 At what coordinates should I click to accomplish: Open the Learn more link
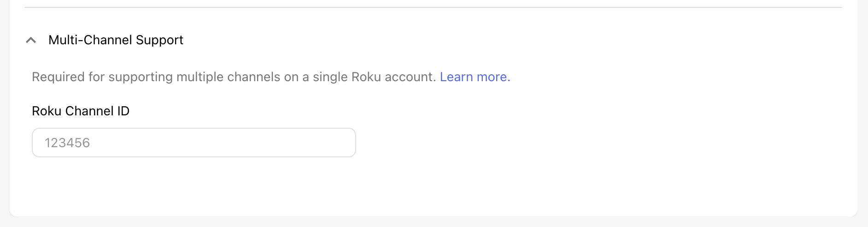point(475,77)
